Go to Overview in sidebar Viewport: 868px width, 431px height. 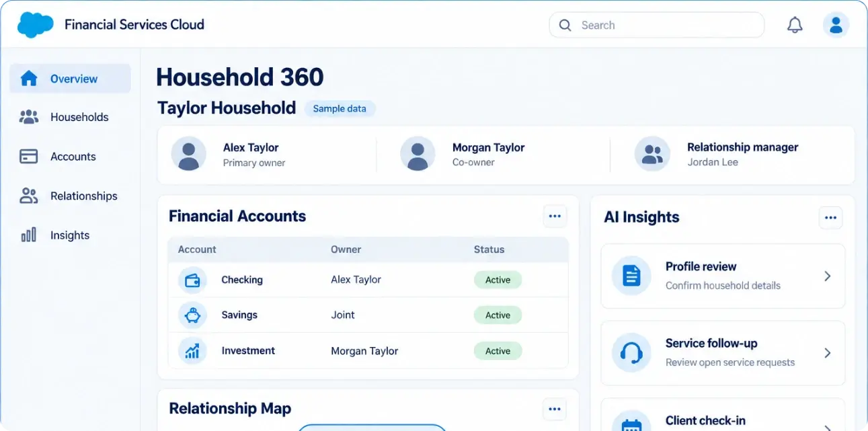(70, 79)
